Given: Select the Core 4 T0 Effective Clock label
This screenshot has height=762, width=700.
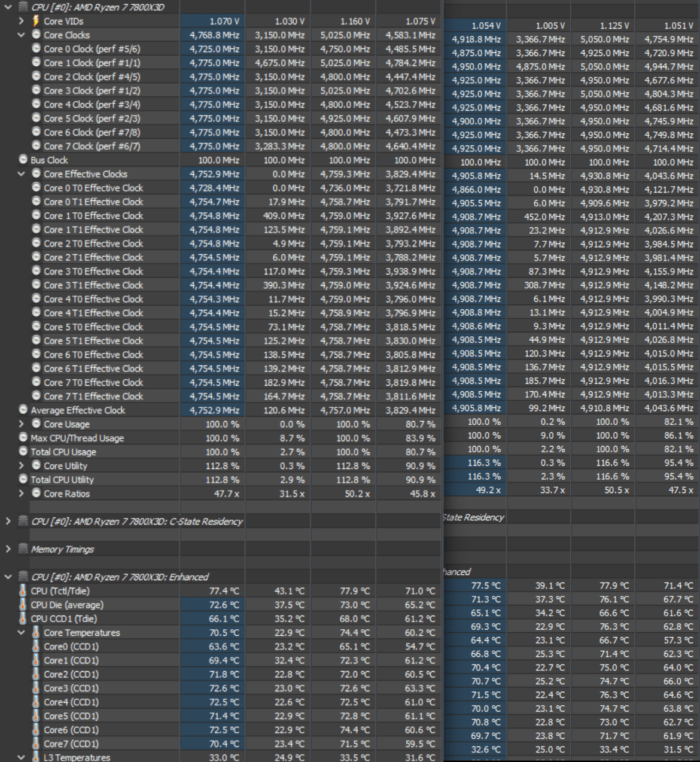Looking at the screenshot, I should coord(93,299).
